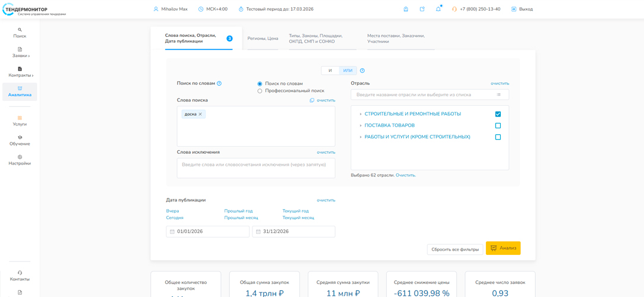The height and width of the screenshot is (297, 644).
Task: Click the support headset phone icon
Action: click(454, 9)
